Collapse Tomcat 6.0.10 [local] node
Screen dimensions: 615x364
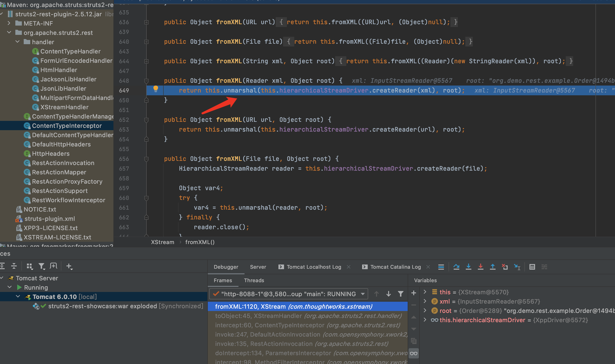18,297
